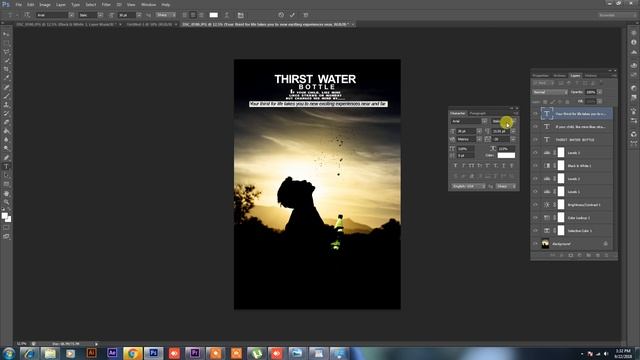Open After Effects from the taskbar

112,353
